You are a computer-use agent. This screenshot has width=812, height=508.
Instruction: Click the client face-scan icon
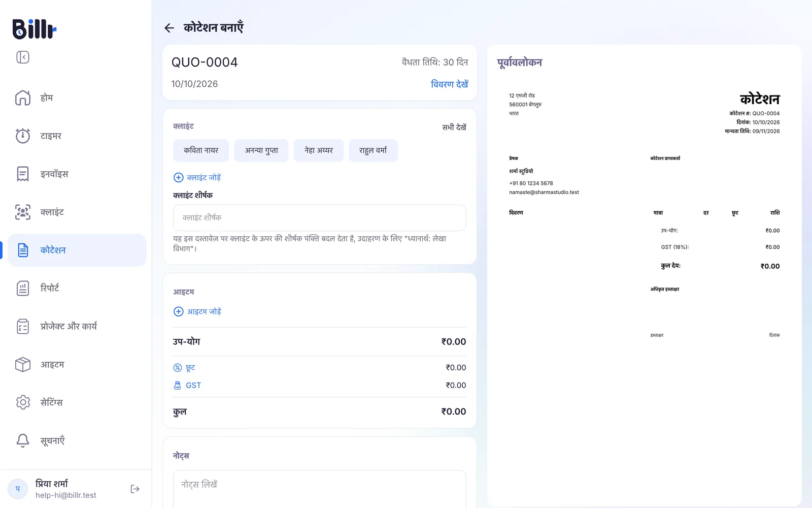coord(23,212)
